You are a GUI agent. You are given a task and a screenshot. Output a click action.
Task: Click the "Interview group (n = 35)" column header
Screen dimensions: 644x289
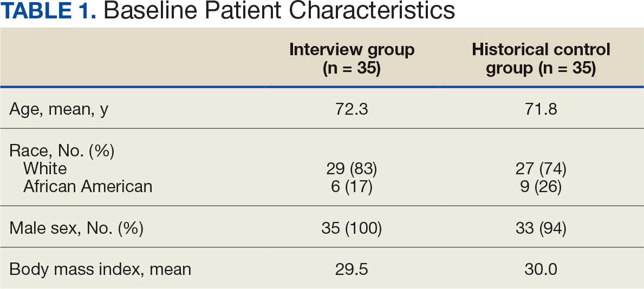pos(352,59)
